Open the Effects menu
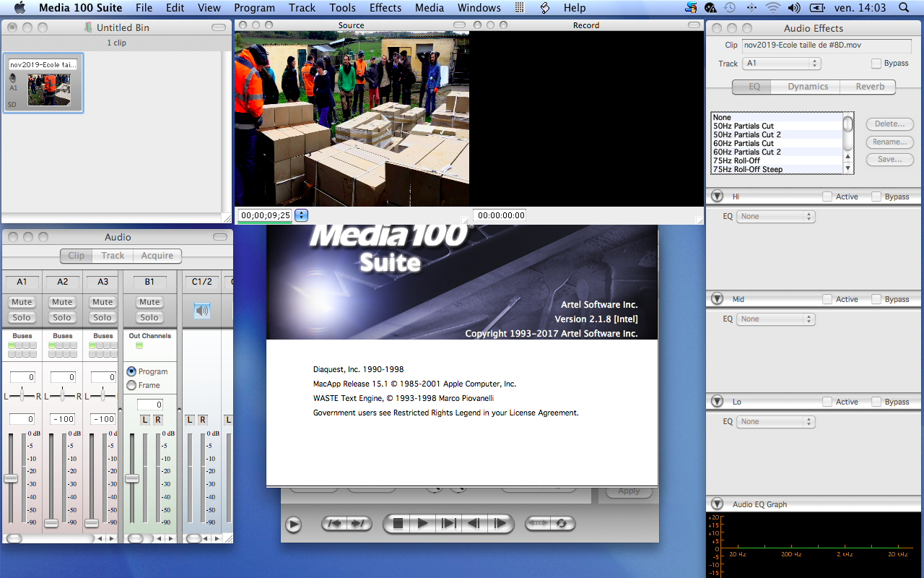924x578 pixels. click(385, 8)
